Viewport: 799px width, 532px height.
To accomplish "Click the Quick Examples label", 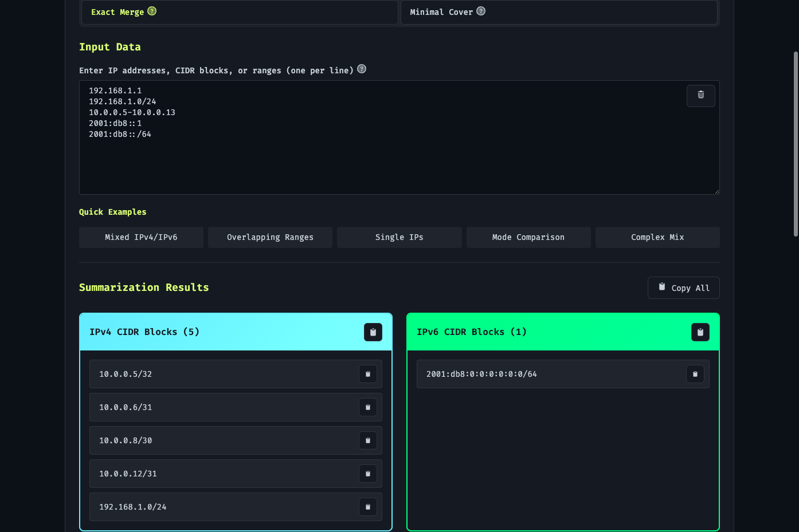I will tap(113, 212).
